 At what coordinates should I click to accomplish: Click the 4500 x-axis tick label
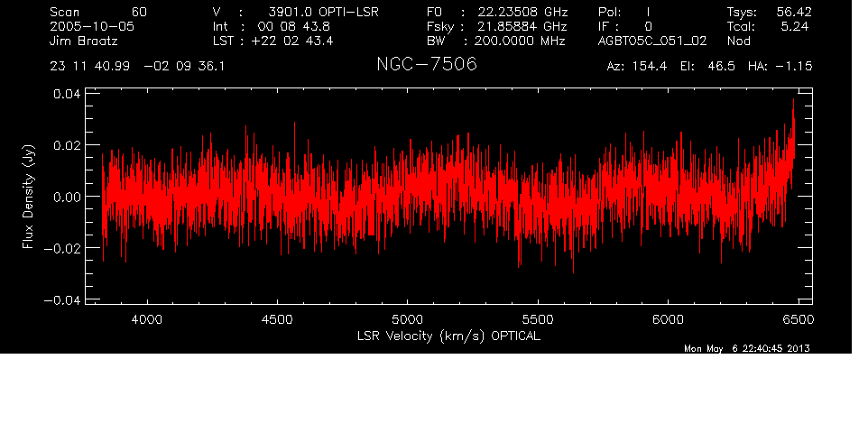point(277,319)
